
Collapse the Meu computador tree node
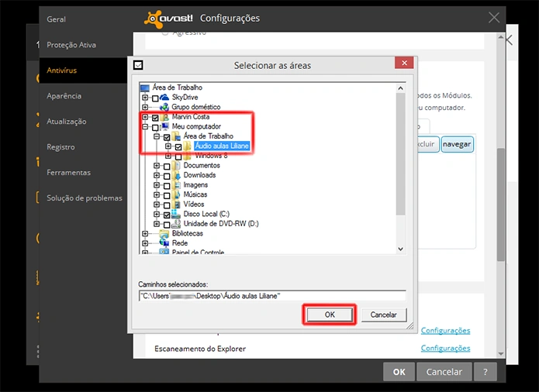tap(145, 127)
